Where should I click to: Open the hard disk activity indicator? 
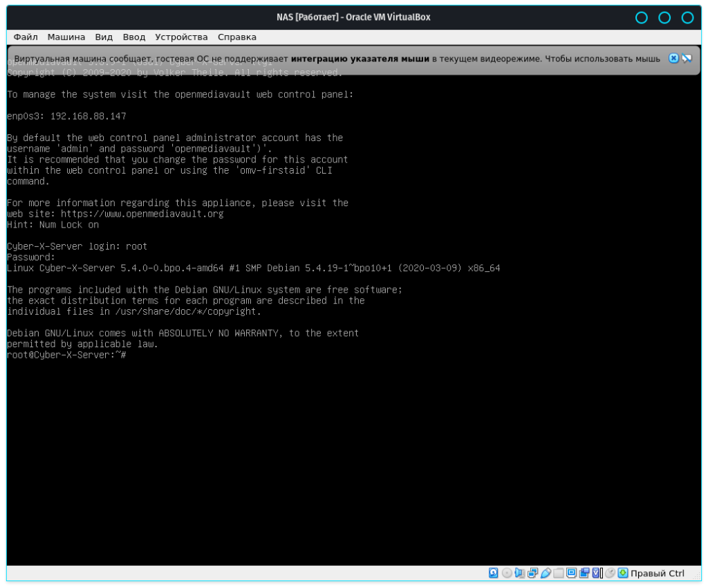click(x=494, y=573)
